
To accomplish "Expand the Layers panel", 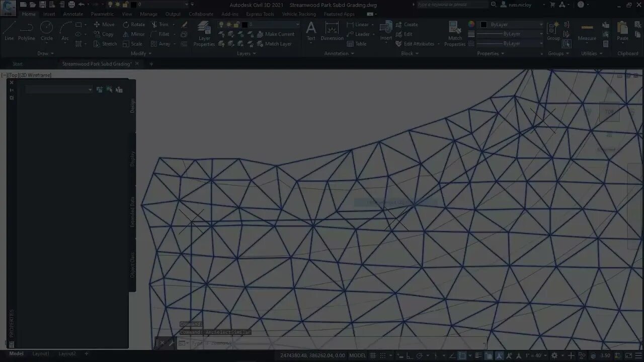I will (247, 53).
